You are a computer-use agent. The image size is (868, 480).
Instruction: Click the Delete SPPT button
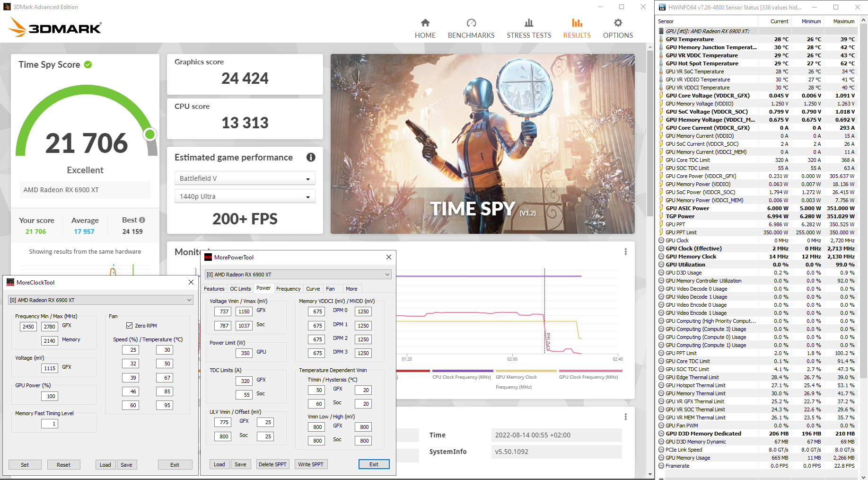click(x=272, y=464)
